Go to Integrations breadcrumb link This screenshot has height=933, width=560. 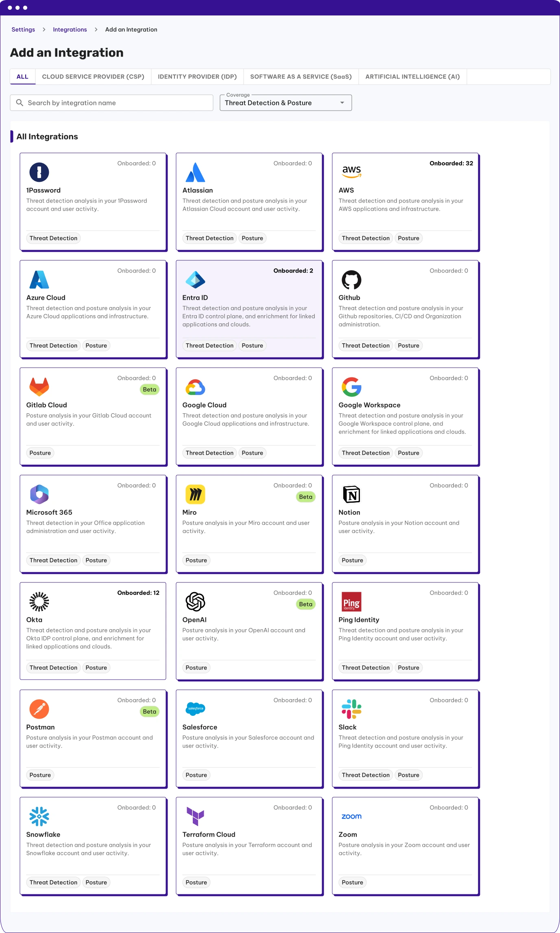70,29
